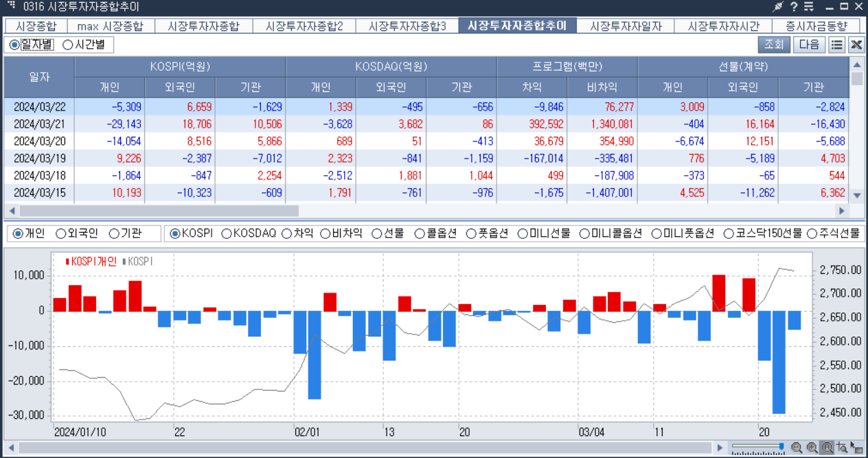Click the 조회 query button

point(773,45)
